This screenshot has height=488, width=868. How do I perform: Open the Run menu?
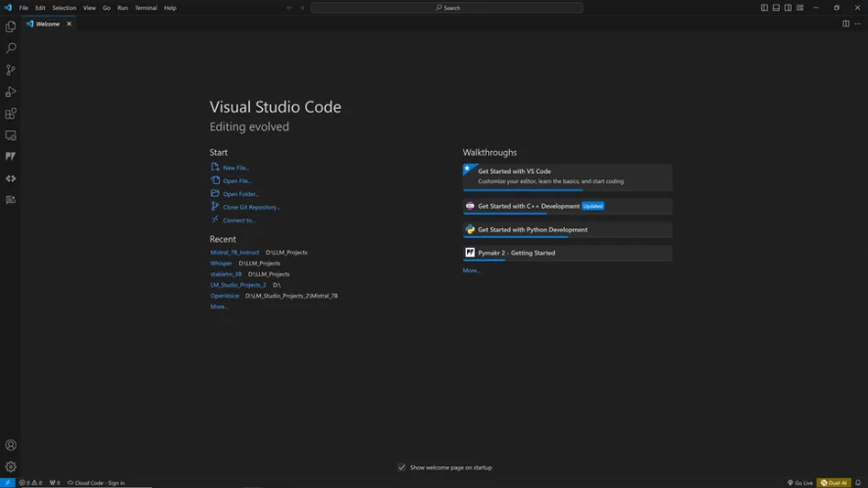pyautogui.click(x=123, y=7)
